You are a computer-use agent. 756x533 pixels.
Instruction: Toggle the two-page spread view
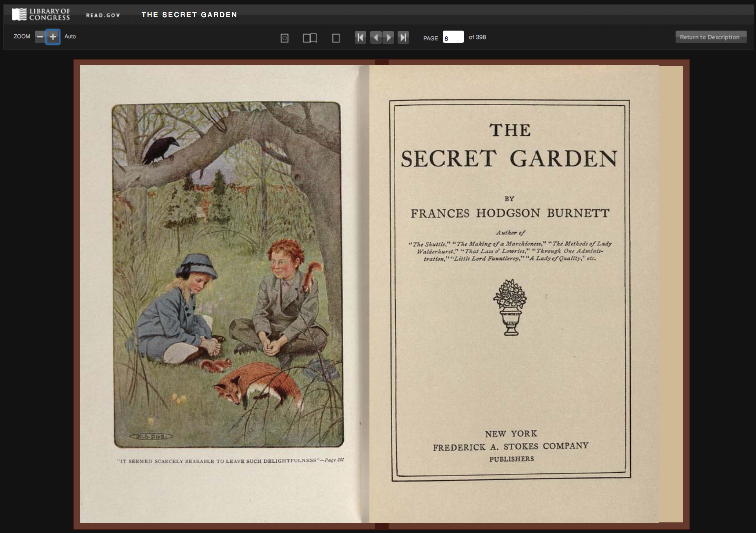coord(310,38)
